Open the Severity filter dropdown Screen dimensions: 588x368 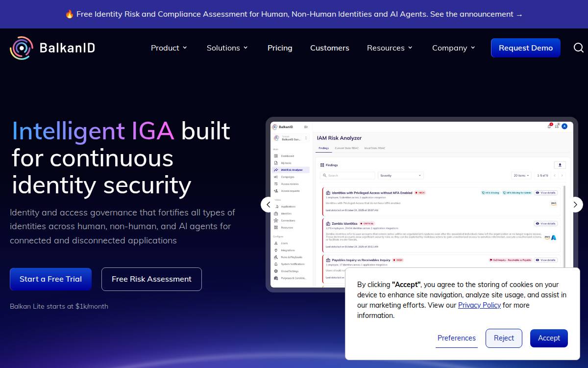click(401, 175)
